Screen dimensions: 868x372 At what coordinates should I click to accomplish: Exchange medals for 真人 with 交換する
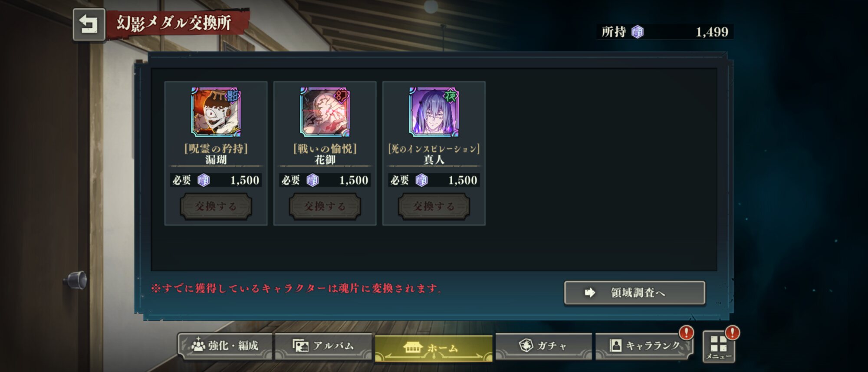tap(434, 206)
